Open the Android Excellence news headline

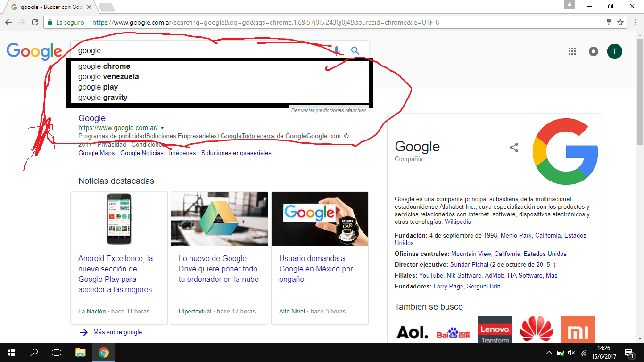tap(118, 274)
